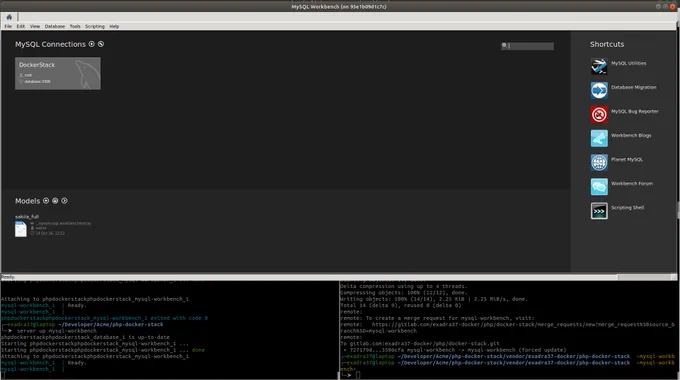Open the View menu
This screenshot has width=680, height=380.
point(35,26)
